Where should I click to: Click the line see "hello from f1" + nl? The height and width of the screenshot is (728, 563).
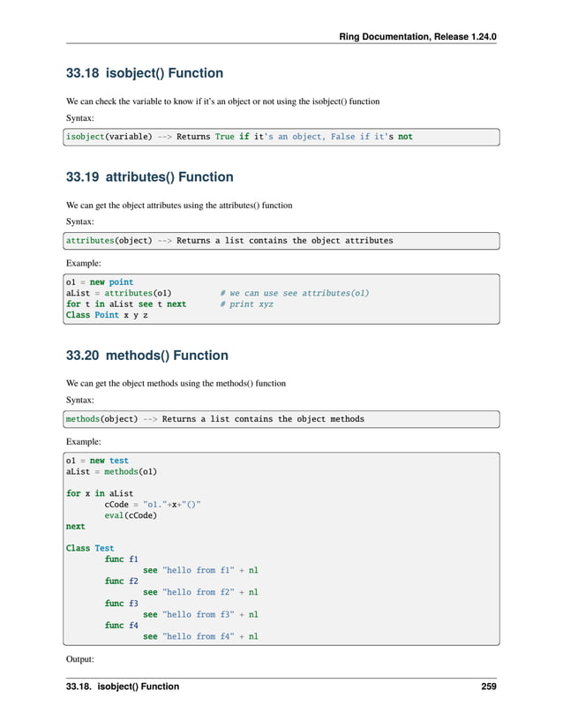pos(200,570)
